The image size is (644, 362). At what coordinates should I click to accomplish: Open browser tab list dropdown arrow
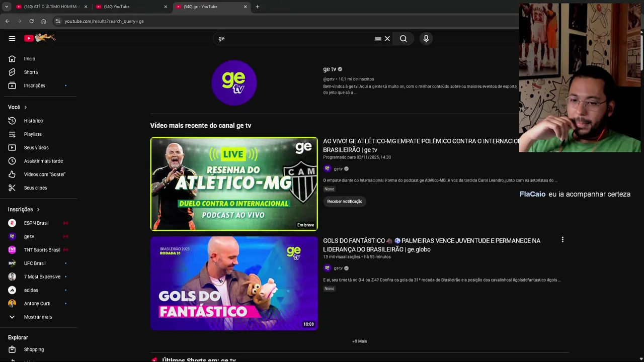pos(7,7)
